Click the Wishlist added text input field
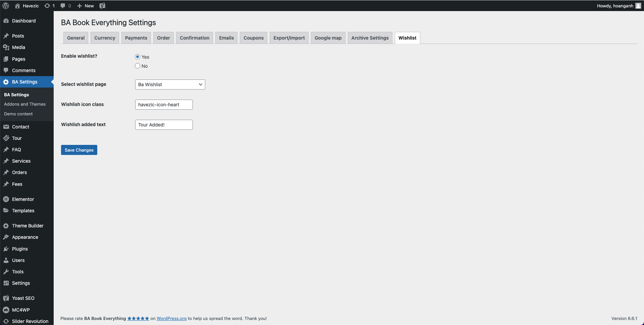Screen dimensions: 644x325 point(164,125)
